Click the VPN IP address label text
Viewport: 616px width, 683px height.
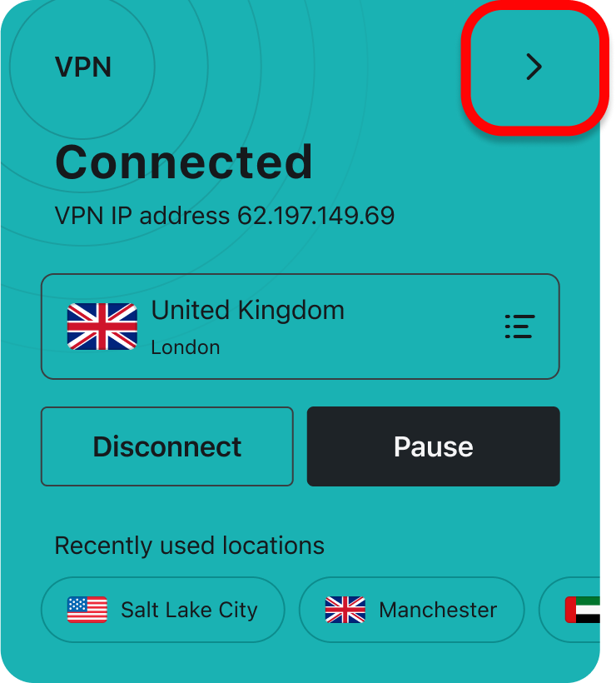[x=142, y=215]
